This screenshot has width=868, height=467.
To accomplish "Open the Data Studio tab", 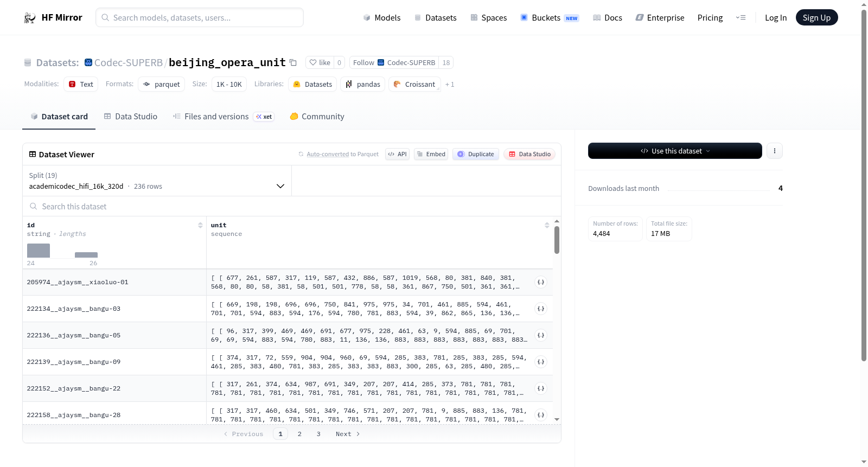I will click(131, 117).
